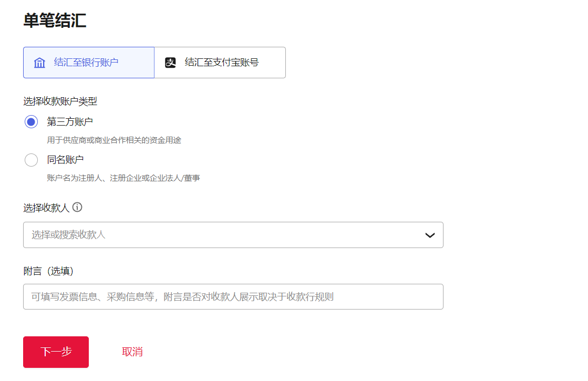Viewport: 588px width, 381px height.
Task: Click the 附言（选填）field label
Action: pos(48,271)
